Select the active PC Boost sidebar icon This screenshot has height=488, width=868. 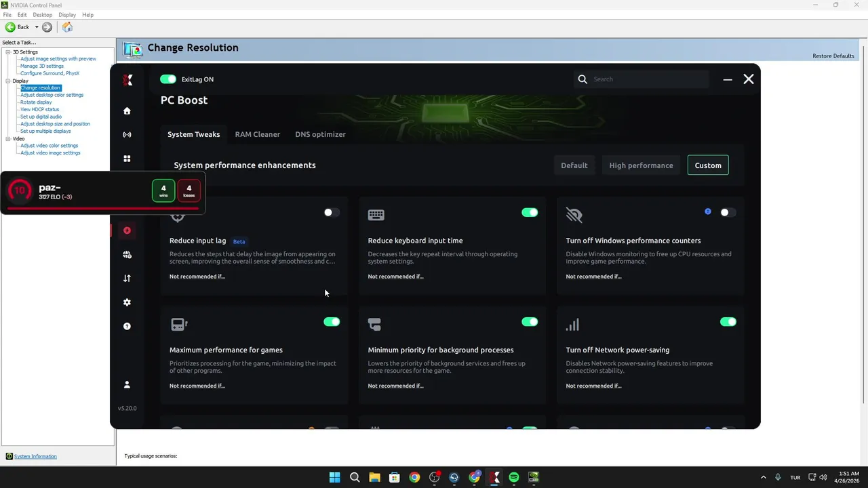pos(127,230)
